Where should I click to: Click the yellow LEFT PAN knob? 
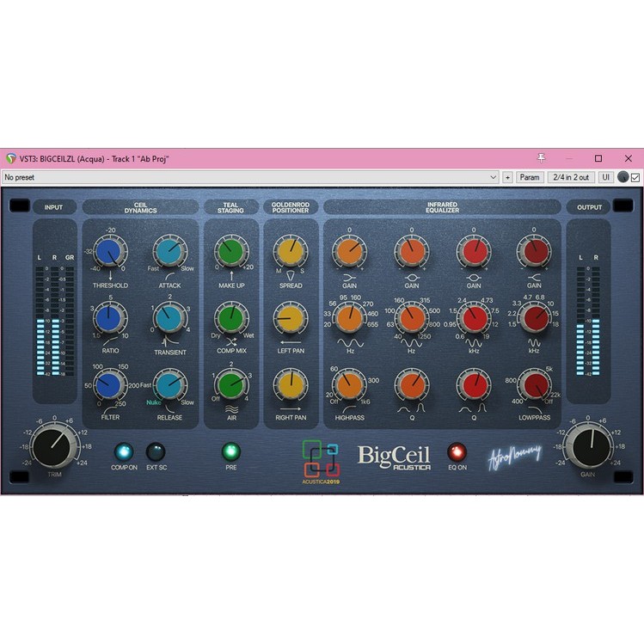pyautogui.click(x=291, y=318)
